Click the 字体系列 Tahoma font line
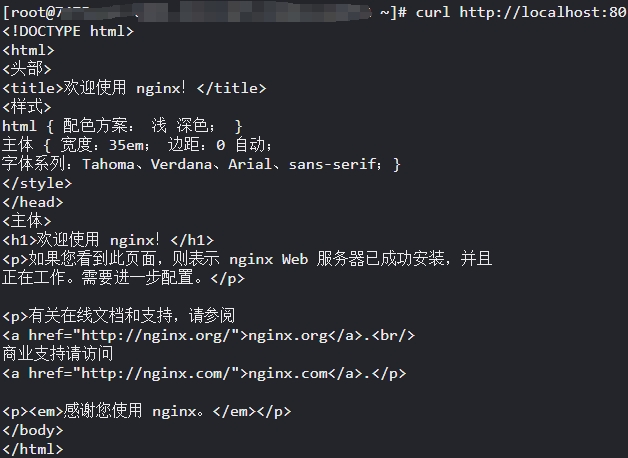Screen dimensions: 628x458 (x=200, y=164)
